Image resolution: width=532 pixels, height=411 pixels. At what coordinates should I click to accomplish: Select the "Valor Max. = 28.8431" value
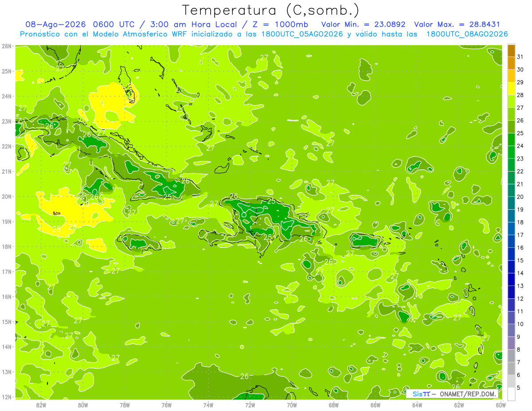pyautogui.click(x=457, y=24)
